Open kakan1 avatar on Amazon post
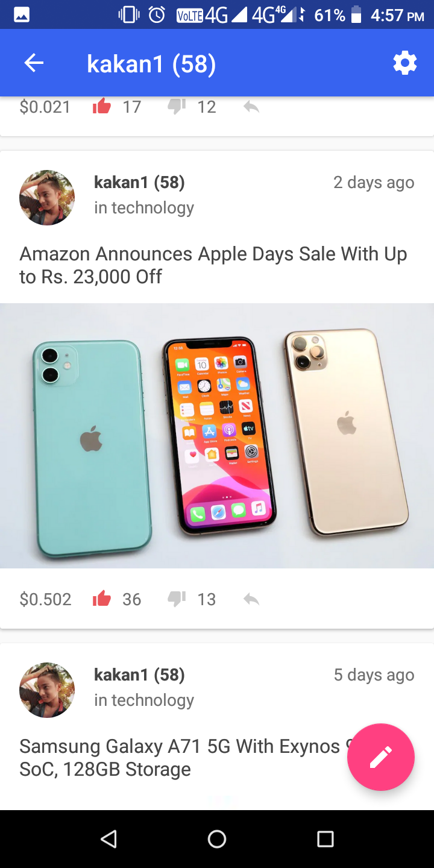 [x=47, y=198]
